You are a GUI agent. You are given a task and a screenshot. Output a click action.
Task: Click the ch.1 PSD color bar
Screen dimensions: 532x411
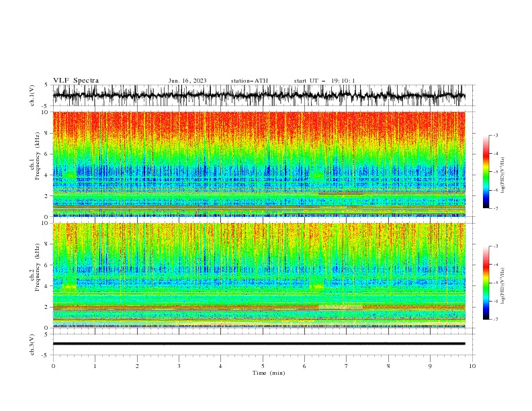[486, 172]
